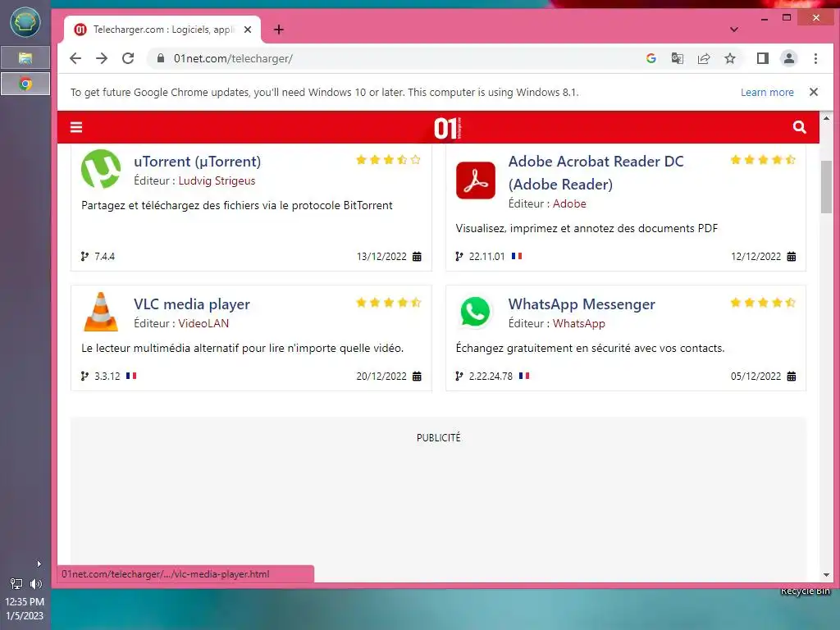Click the uTorrent description about BitTorrent
840x630 pixels.
(x=237, y=205)
